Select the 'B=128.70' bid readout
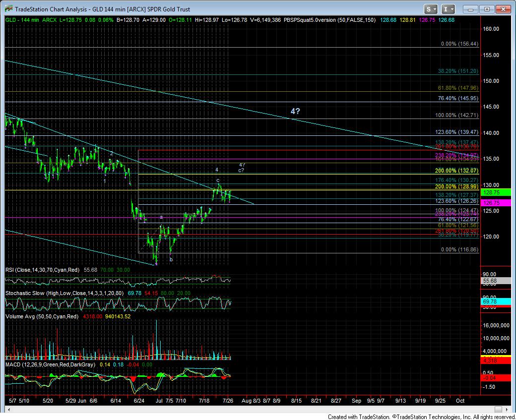The width and height of the screenshot is (516, 420). click(x=128, y=20)
